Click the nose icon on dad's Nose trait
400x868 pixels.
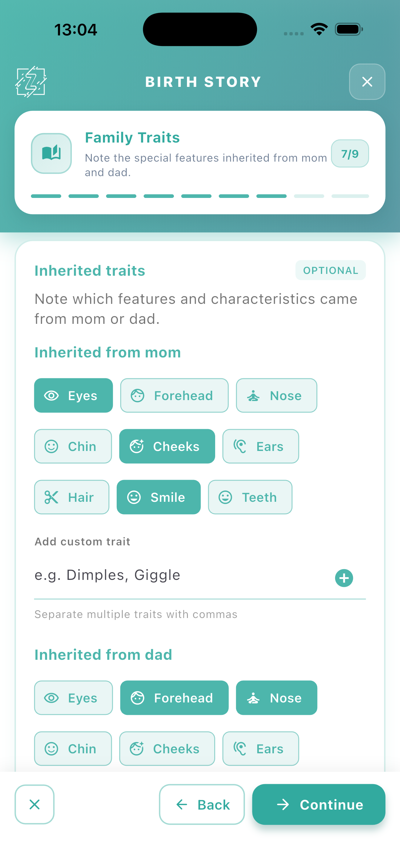click(254, 698)
